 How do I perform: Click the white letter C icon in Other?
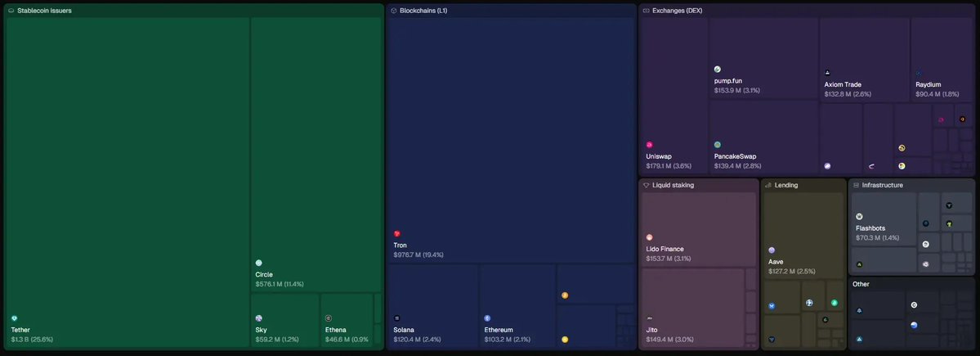914,305
